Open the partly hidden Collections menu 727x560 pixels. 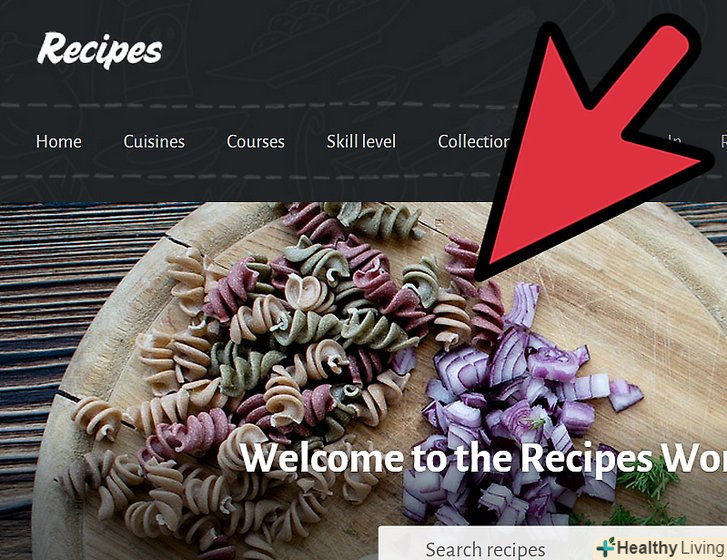click(x=474, y=141)
